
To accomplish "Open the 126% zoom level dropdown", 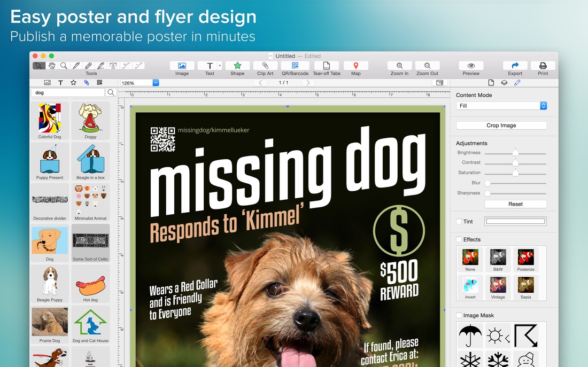I will pyautogui.click(x=156, y=83).
